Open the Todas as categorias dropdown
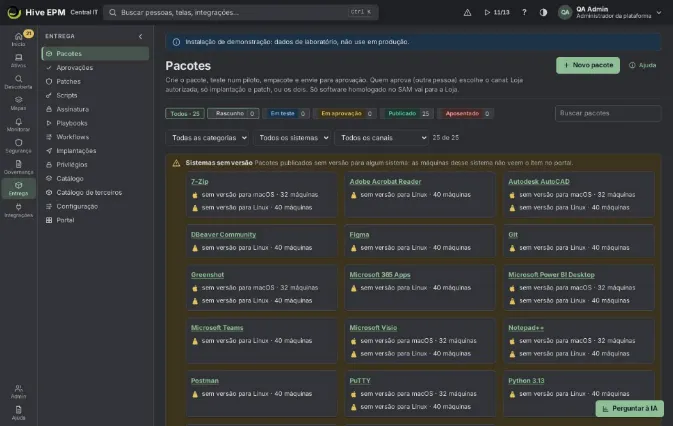Screen dimensions: 673x426 point(207,138)
